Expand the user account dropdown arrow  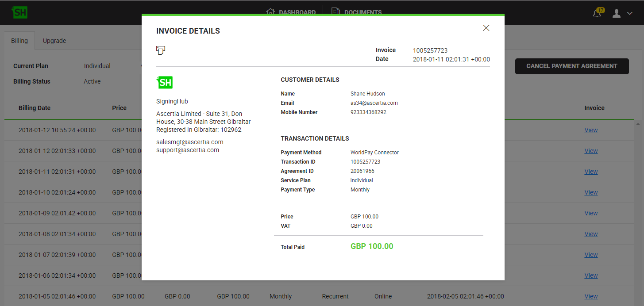tap(629, 14)
